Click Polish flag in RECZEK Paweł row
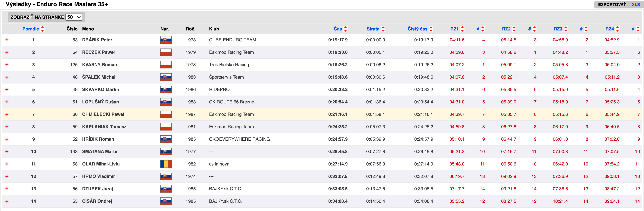 click(166, 52)
